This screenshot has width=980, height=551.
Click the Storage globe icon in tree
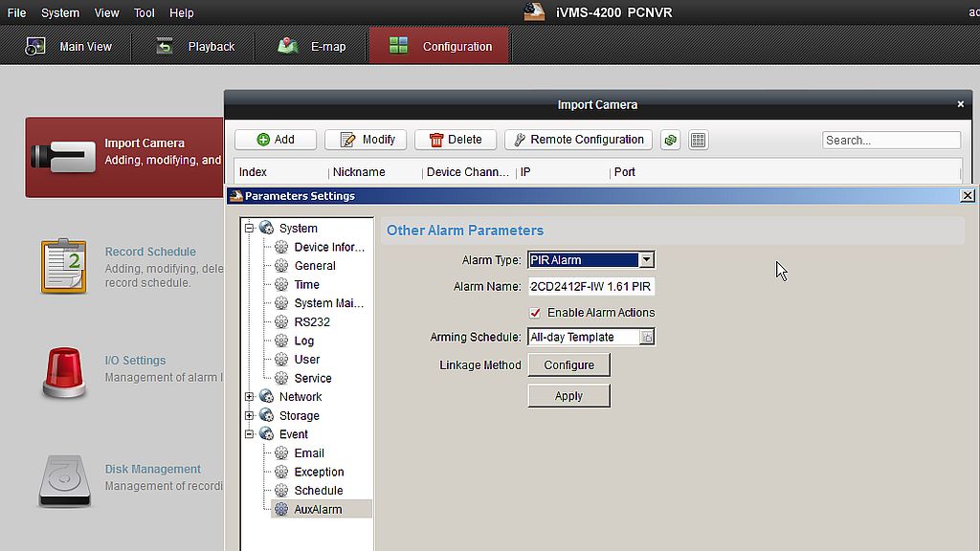click(267, 415)
